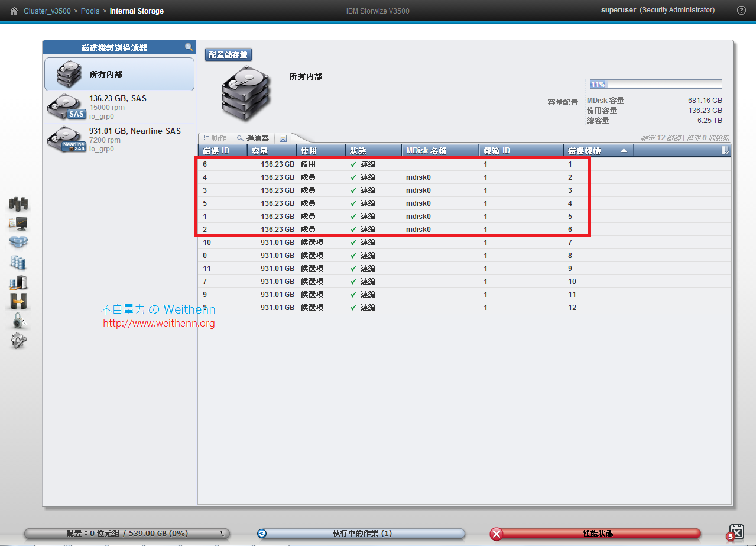Open the Access lock navigation icon
This screenshot has height=546, width=756.
point(18,321)
